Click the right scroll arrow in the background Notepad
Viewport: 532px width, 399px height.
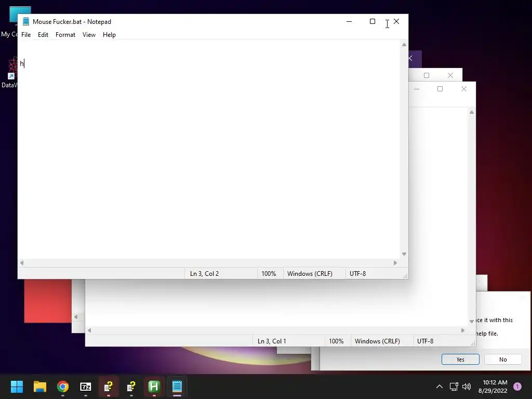(463, 330)
